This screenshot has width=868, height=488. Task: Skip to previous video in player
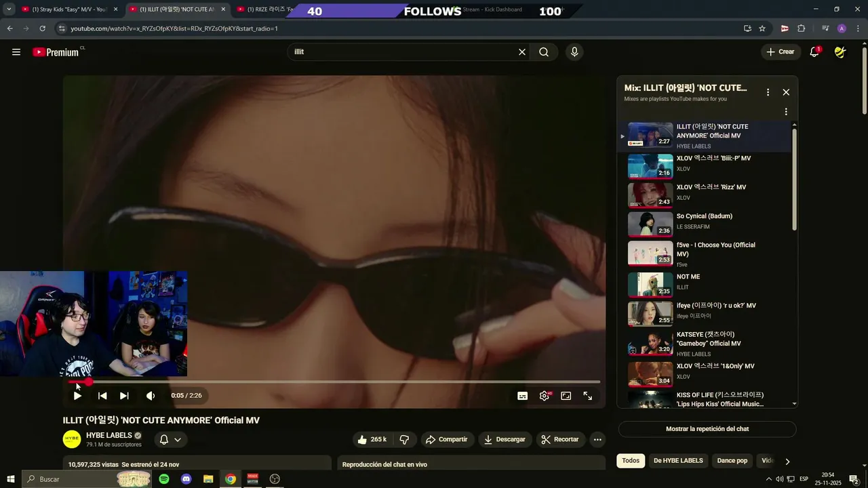[102, 396]
